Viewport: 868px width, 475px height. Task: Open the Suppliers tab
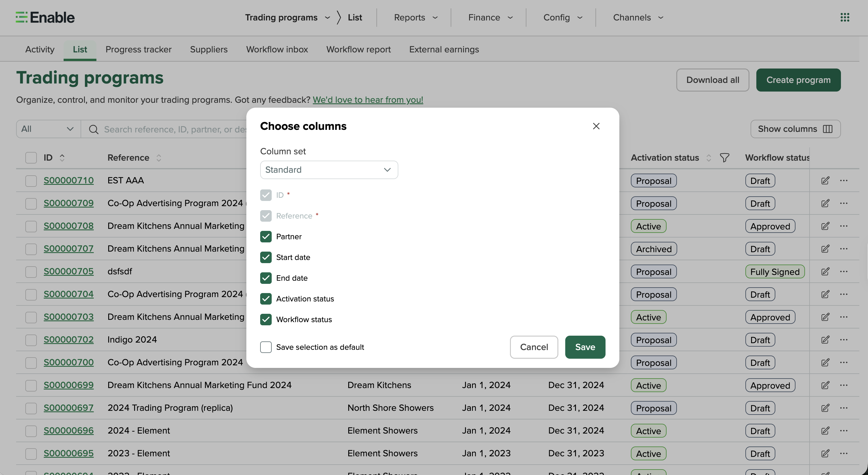(209, 50)
